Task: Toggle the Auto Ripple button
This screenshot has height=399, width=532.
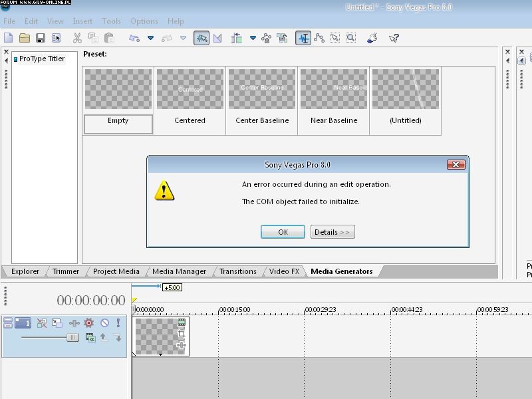Action: pos(237,38)
